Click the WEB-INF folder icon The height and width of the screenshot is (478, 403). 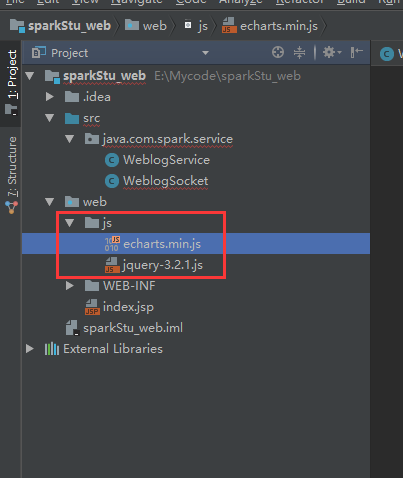tap(92, 286)
